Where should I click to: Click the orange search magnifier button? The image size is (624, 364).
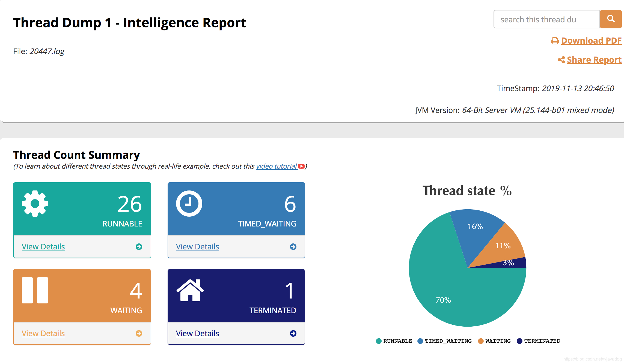611,19
